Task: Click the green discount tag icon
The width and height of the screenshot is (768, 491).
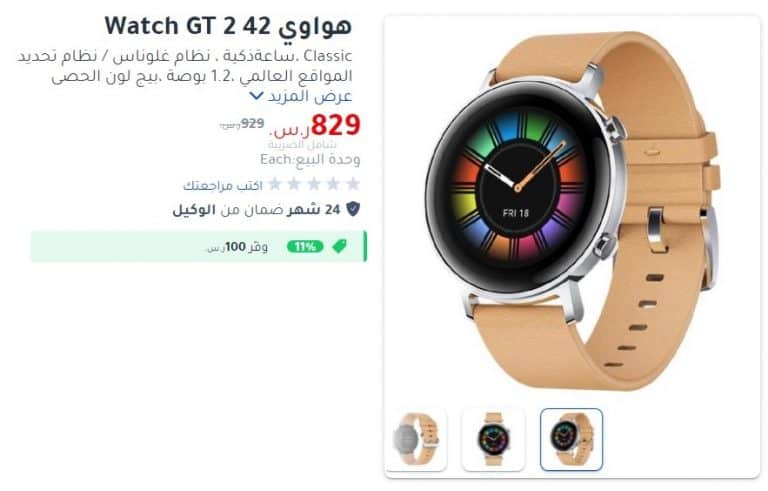Action: [x=339, y=246]
